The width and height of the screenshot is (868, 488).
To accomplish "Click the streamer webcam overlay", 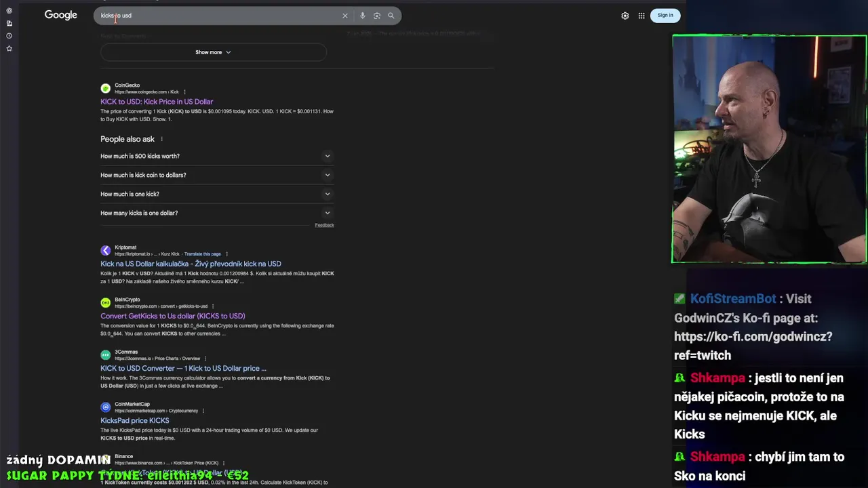I will [769, 149].
